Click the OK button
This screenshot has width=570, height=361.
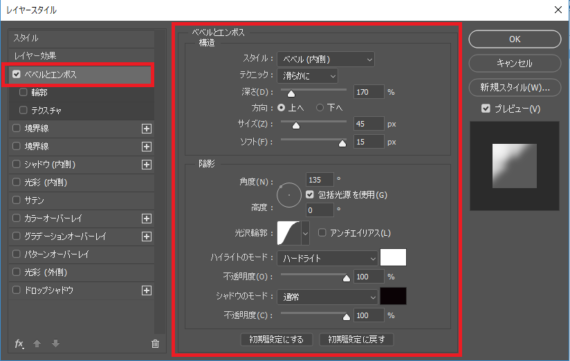(x=515, y=39)
